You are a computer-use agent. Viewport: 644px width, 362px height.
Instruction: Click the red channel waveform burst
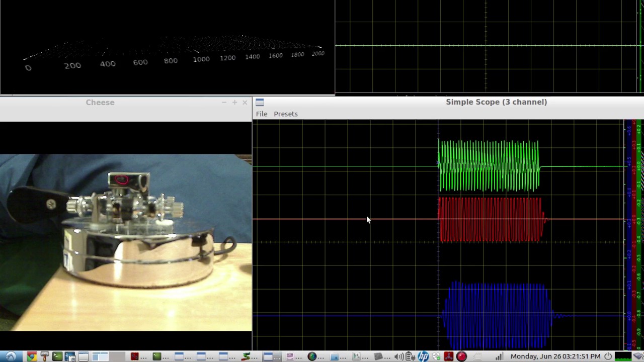tap(491, 220)
